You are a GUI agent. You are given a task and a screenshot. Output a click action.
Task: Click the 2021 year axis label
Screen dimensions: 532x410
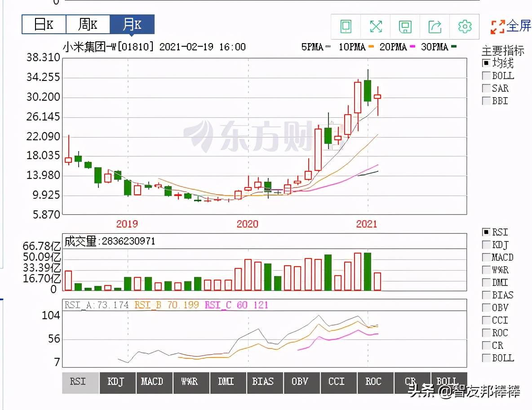[367, 224]
